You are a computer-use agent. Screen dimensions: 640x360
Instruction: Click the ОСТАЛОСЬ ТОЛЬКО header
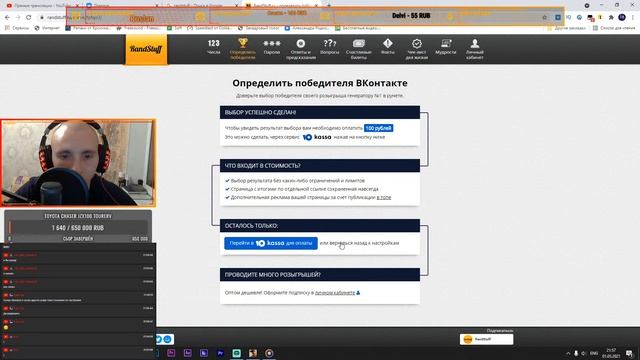(x=320, y=226)
